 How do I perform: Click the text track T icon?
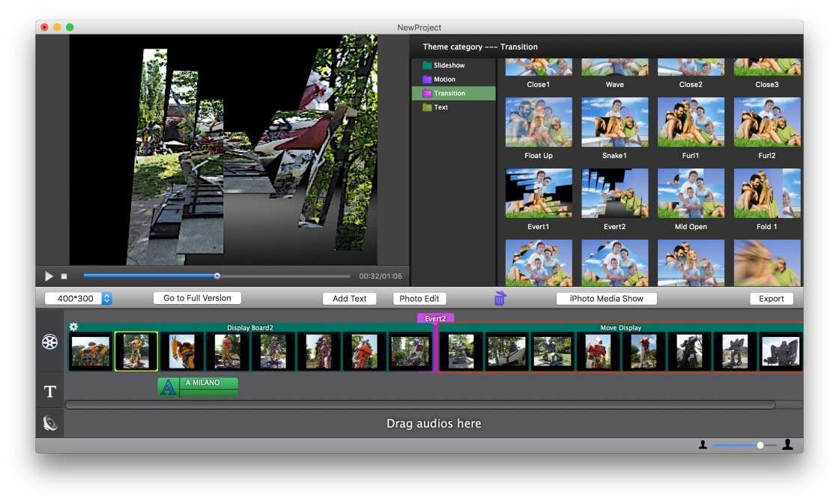49,392
